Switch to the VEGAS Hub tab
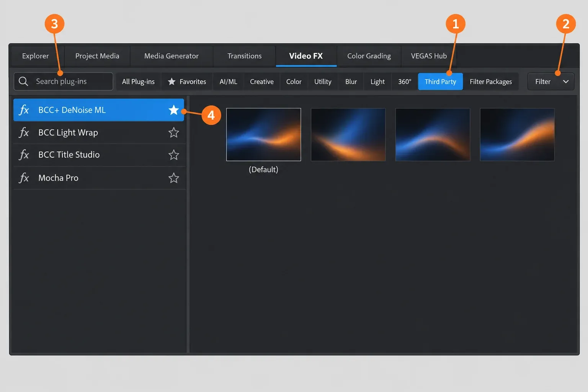The image size is (588, 392). [429, 56]
